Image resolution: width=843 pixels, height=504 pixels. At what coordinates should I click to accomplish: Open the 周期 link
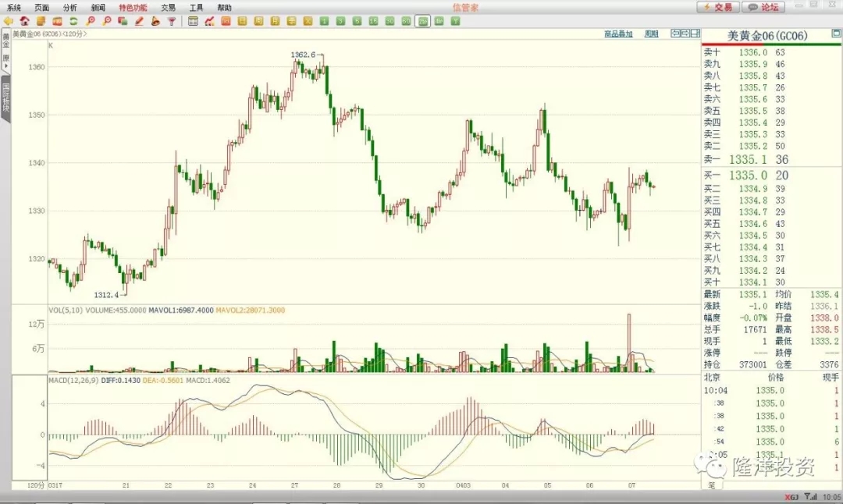click(651, 34)
